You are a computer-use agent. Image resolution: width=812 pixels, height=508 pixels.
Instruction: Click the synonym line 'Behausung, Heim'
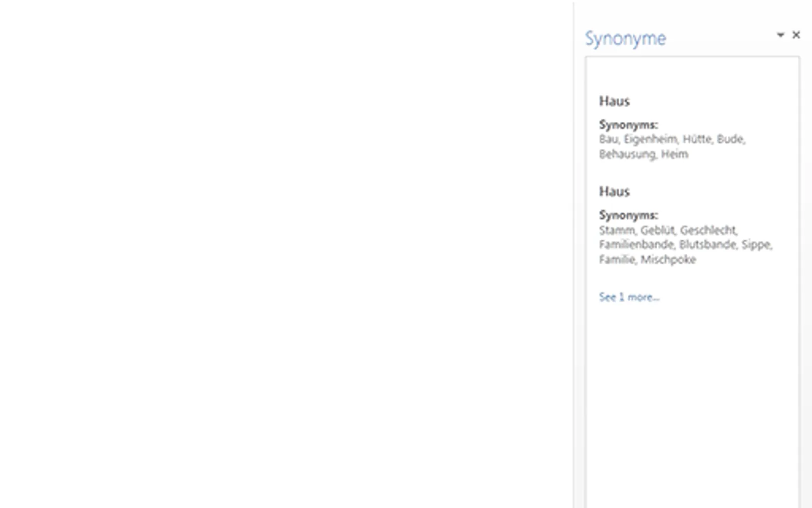click(644, 154)
